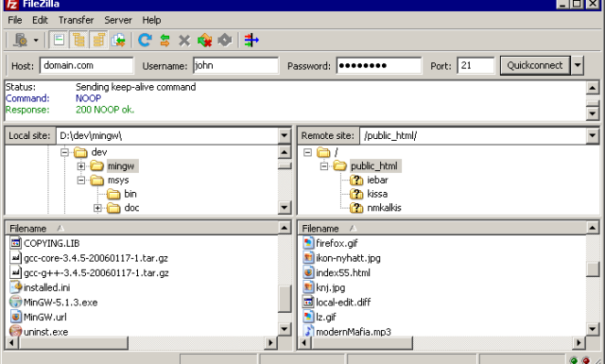
Task: Click the Password input field
Action: (x=379, y=65)
